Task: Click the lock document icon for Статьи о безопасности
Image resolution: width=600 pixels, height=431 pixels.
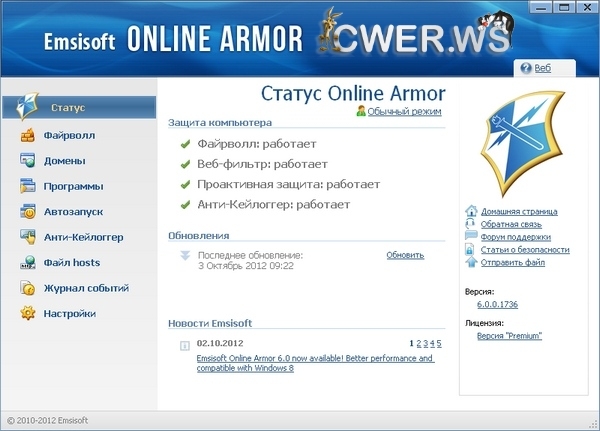Action: 470,250
